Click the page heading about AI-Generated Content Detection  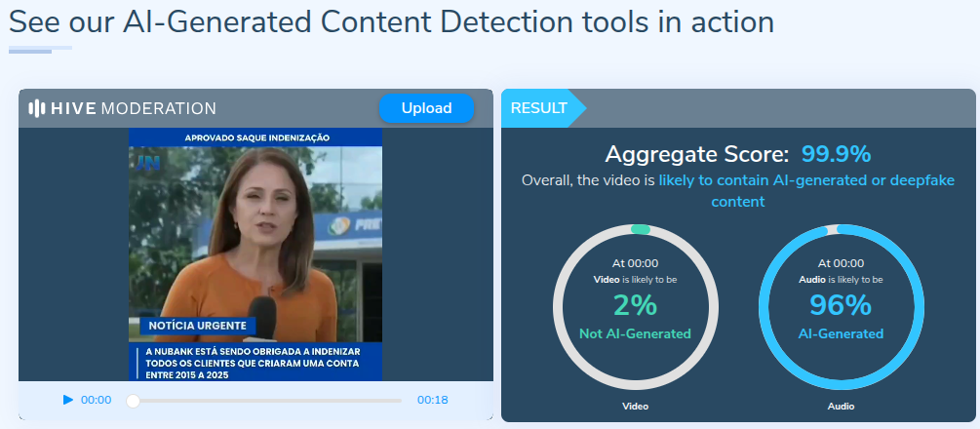pos(391,22)
